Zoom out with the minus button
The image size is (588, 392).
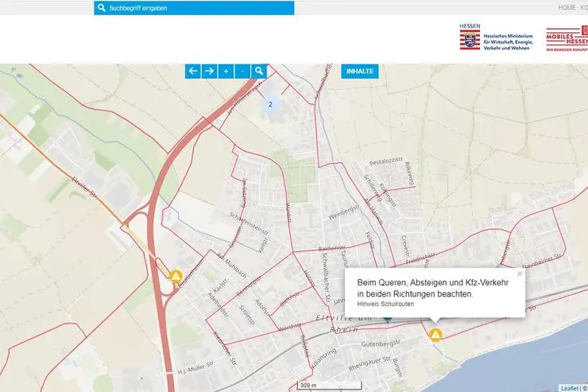242,71
